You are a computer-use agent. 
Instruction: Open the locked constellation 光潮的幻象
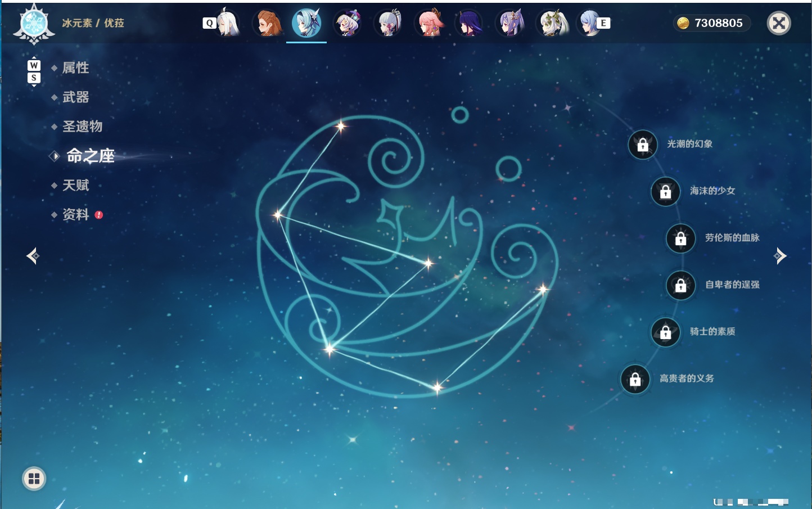(643, 145)
